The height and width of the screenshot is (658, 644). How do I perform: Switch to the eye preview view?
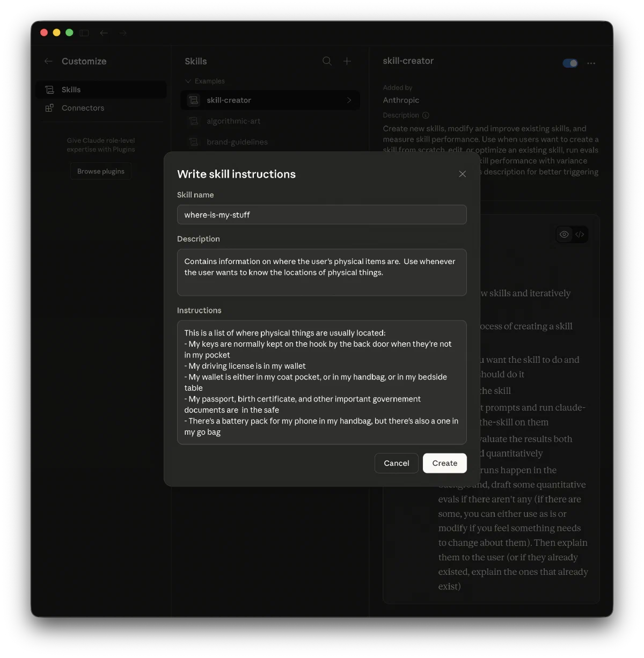(564, 235)
